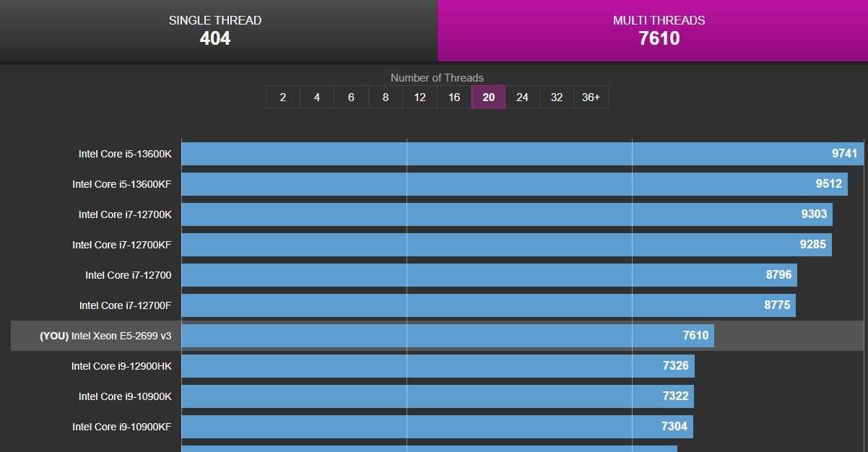The height and width of the screenshot is (452, 868).
Task: Select 36+ threads option
Action: point(591,97)
